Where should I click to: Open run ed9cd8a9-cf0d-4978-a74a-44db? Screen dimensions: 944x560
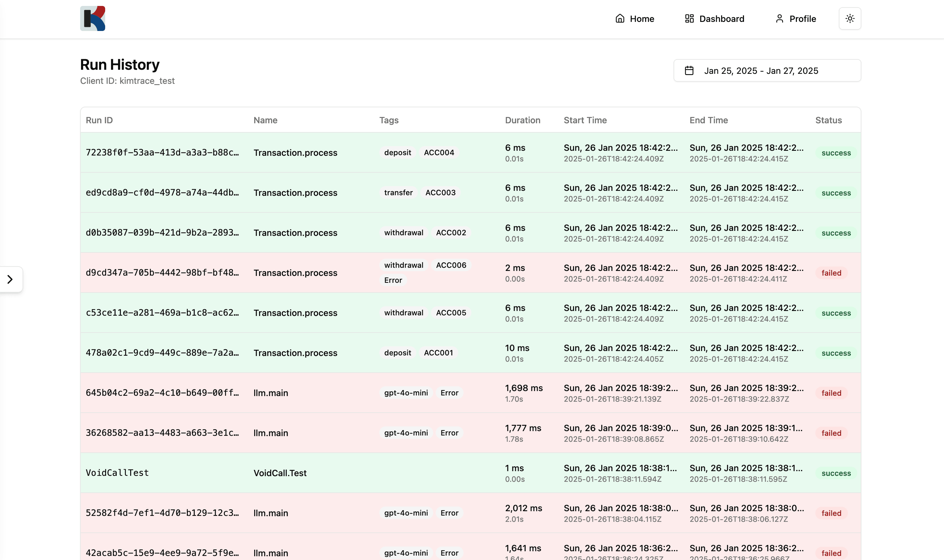tap(162, 192)
